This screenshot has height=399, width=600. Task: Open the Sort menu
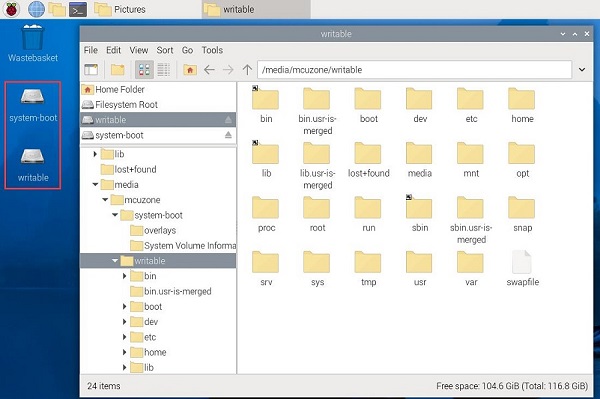[x=165, y=50]
